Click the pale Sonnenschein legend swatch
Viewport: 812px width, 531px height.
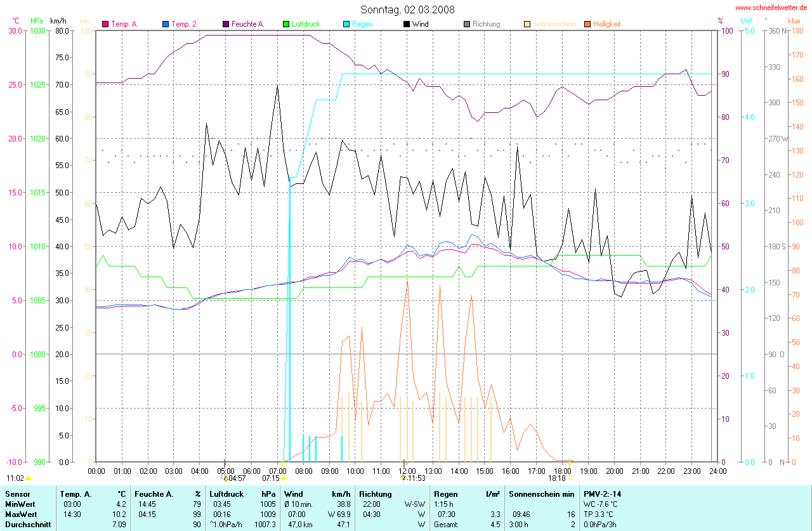(527, 24)
